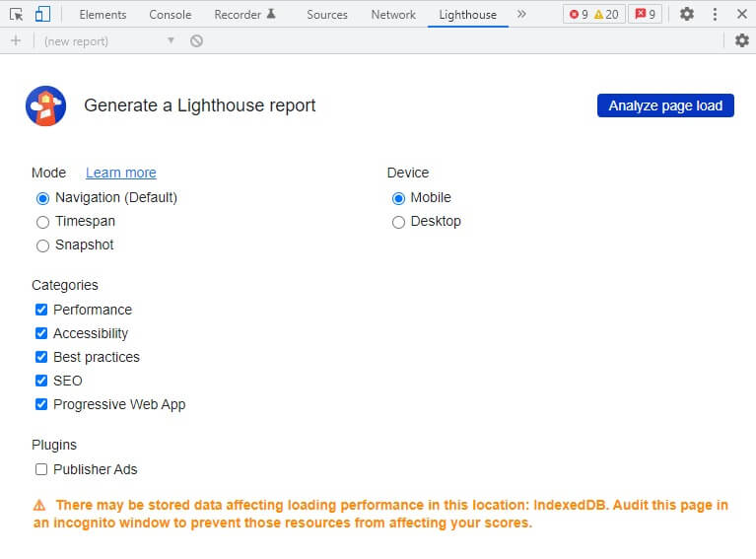The image size is (756, 559).
Task: Enable the Publisher Ads plugin checkbox
Action: point(41,469)
